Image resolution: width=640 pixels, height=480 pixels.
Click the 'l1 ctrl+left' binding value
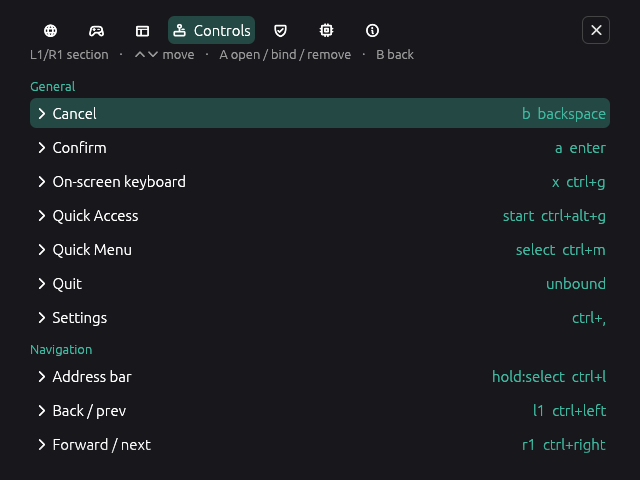569,411
